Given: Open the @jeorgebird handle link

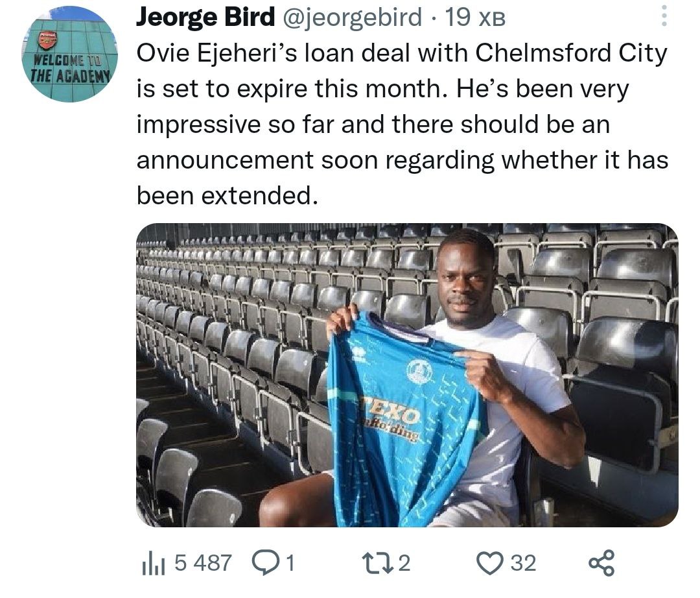Looking at the screenshot, I should coord(353,18).
